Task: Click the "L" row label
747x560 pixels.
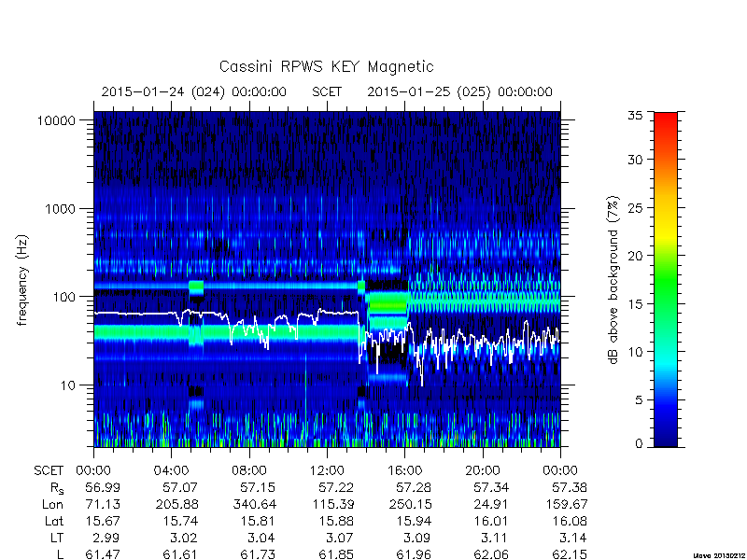Action: pyautogui.click(x=60, y=554)
